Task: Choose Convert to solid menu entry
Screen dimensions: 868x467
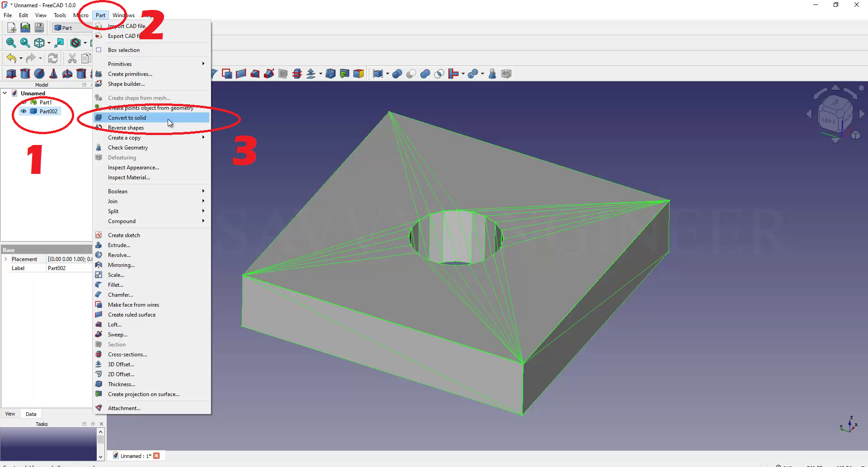Action: pos(127,118)
